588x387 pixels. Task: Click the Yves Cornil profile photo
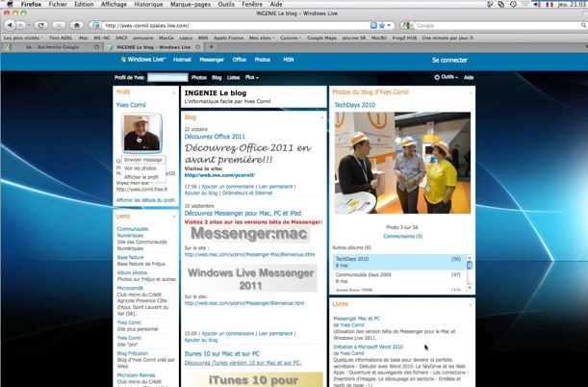click(142, 133)
